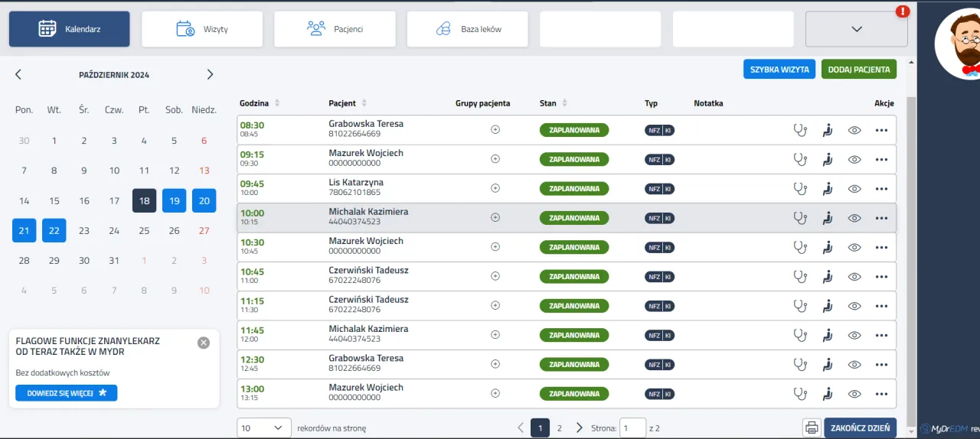Screen dimensions: 980x439
Task: Toggle eye icon for Czerwiński Tadeusz 11:15
Action: [x=854, y=306]
